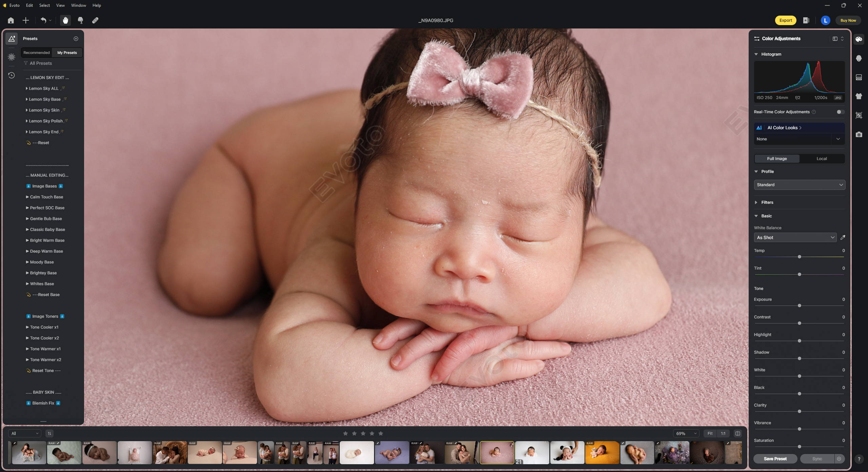Switch to Local adjustments mode

[x=821, y=159]
